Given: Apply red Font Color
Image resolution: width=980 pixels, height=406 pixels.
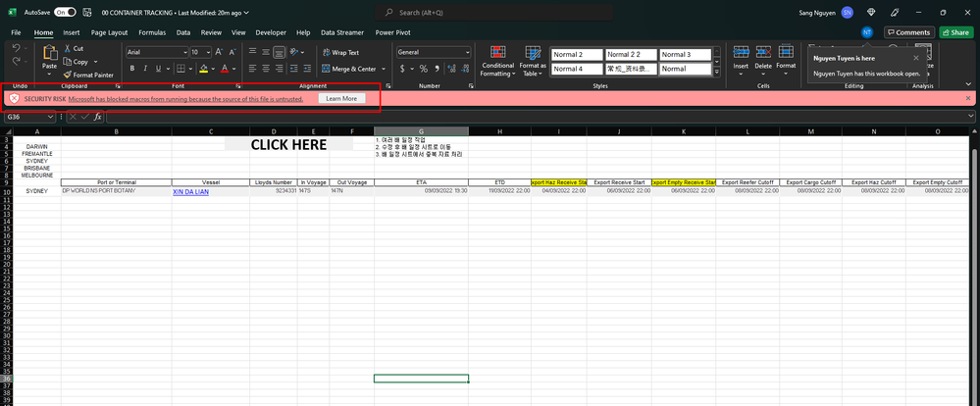Looking at the screenshot, I should coord(224,69).
